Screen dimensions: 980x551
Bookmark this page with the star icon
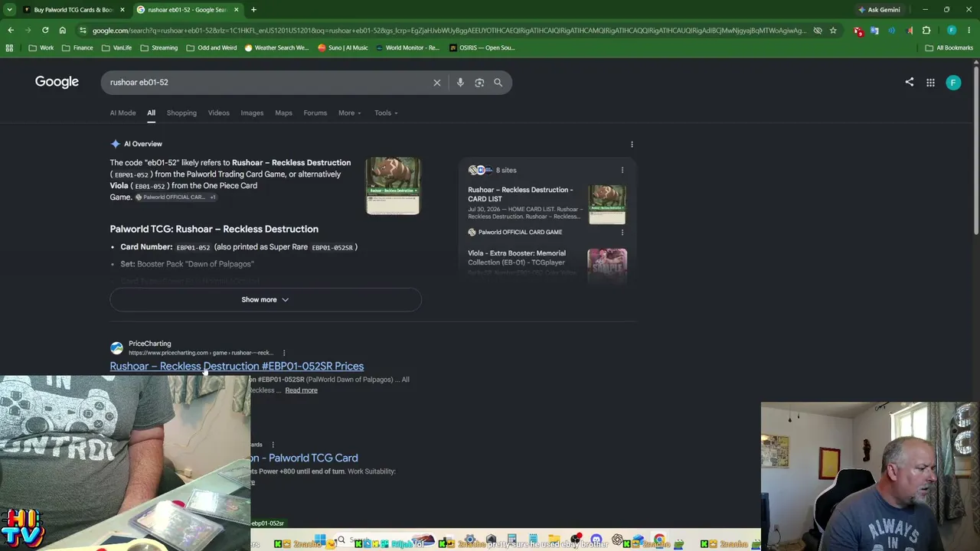pos(833,31)
